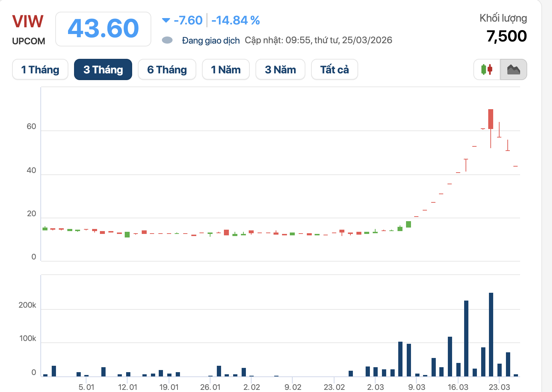This screenshot has height=392, width=552.
Task: Select the 1 Tháng time range
Action: [40, 69]
